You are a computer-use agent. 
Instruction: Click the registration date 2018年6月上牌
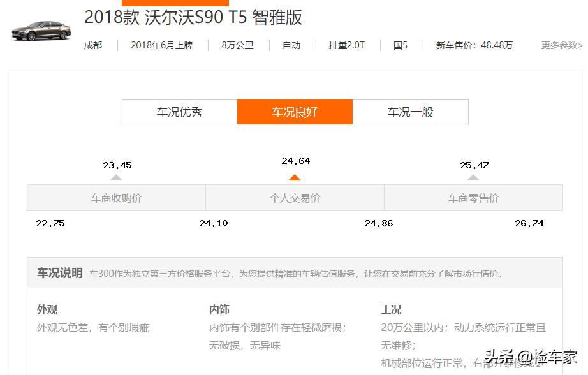[162, 45]
